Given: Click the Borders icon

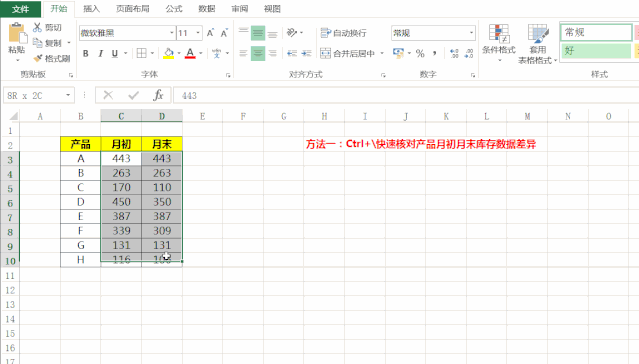Looking at the screenshot, I should point(141,53).
